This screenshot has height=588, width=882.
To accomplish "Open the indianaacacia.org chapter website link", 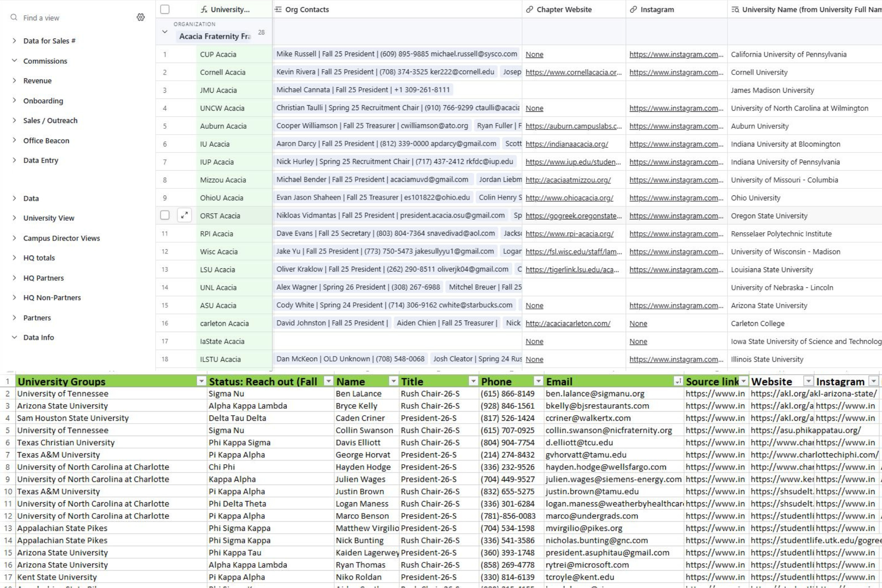I will coord(567,144).
